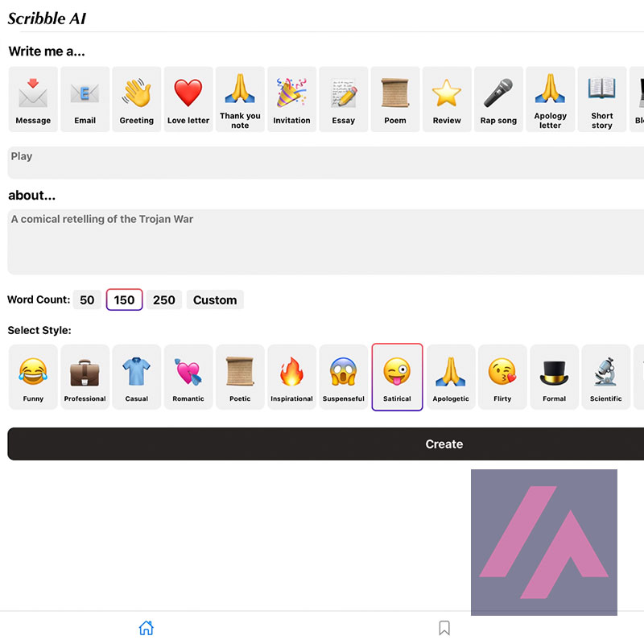This screenshot has width=644, height=644.
Task: Toggle the Satirical style selection
Action: click(397, 377)
